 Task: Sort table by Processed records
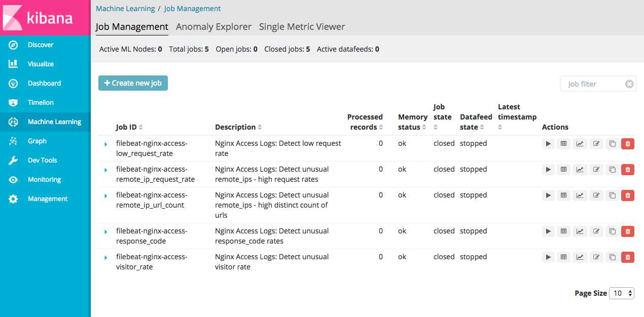point(365,122)
